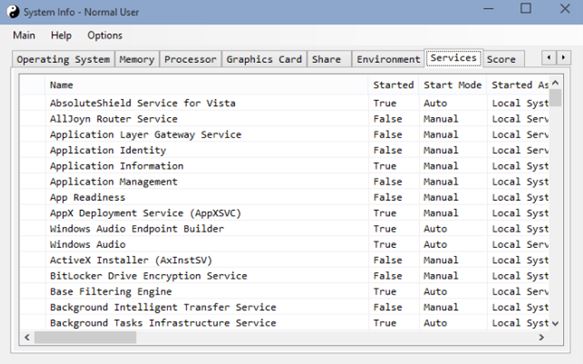The width and height of the screenshot is (583, 364).
Task: Click the vertical scrollbar up arrow
Action: (x=555, y=82)
